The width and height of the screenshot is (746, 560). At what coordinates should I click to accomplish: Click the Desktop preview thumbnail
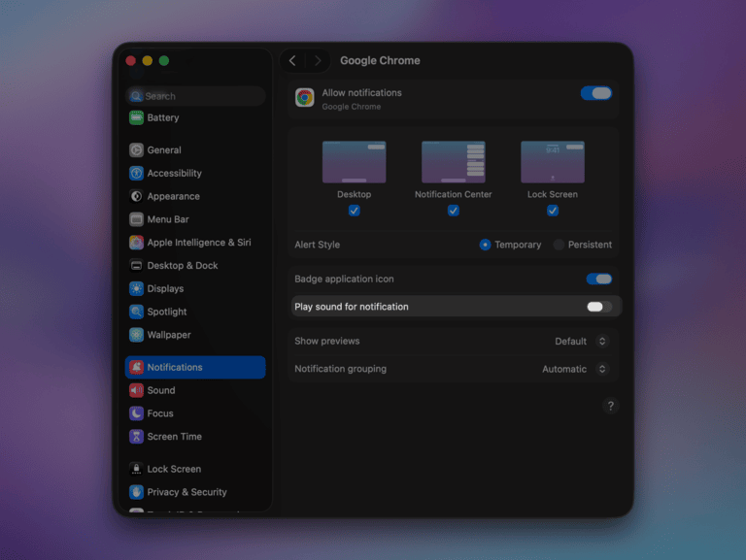point(354,162)
